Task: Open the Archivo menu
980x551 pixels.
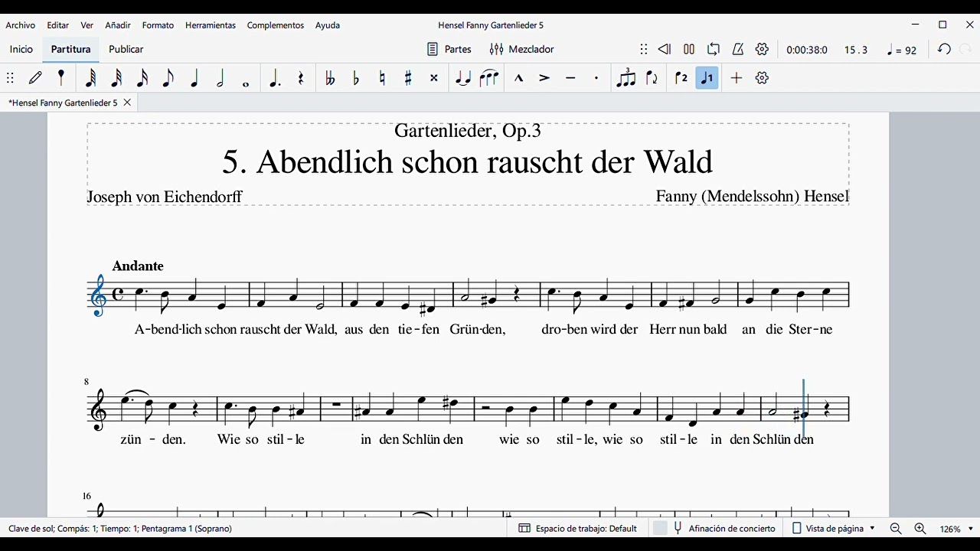Action: 21,25
